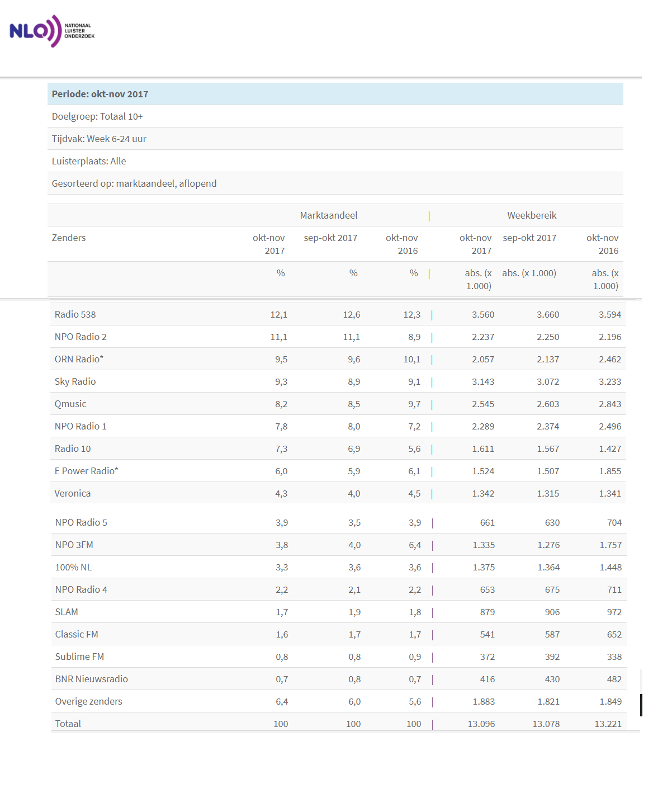The width and height of the screenshot is (653, 812).
Task: Select total reach value '13.221'
Action: tap(608, 724)
